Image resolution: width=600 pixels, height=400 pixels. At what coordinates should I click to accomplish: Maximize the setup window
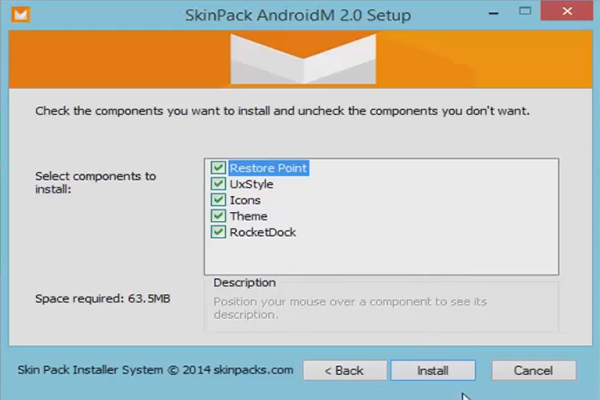pos(525,11)
